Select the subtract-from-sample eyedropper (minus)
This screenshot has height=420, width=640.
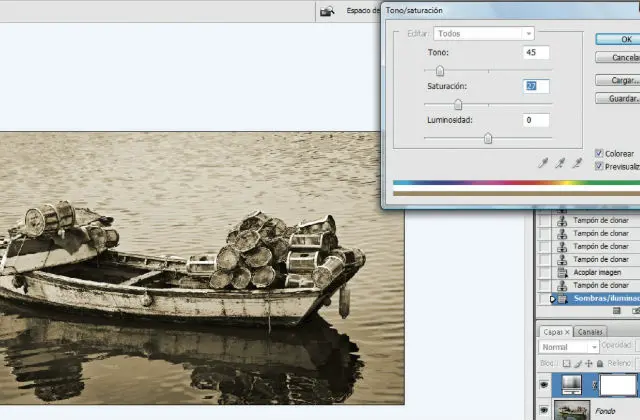click(x=577, y=163)
